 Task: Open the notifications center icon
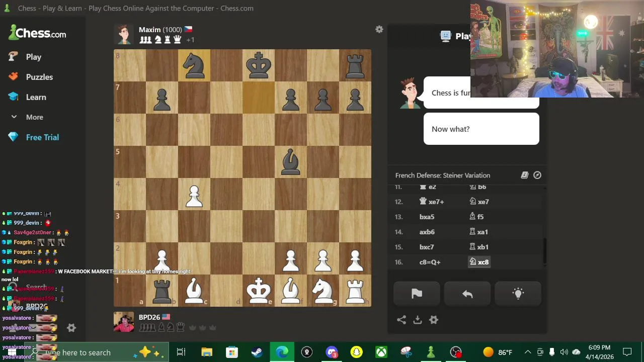point(627,352)
